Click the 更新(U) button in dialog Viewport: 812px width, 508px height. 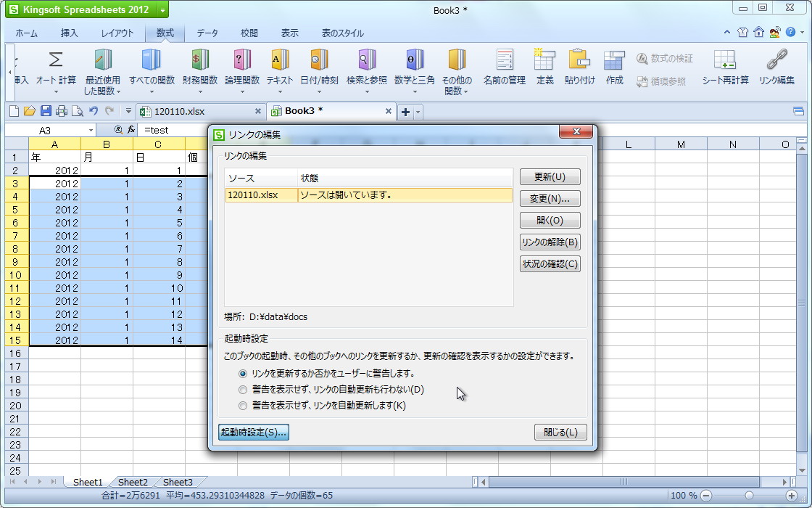tap(550, 177)
